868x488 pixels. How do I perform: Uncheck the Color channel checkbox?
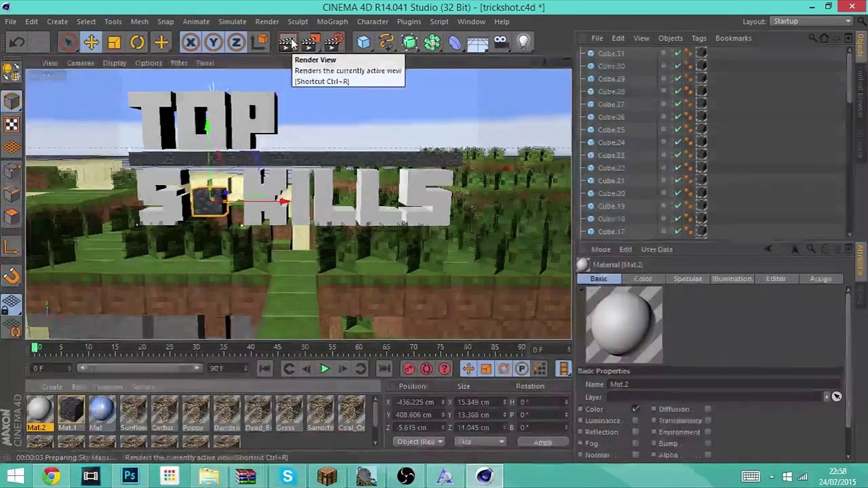(635, 409)
